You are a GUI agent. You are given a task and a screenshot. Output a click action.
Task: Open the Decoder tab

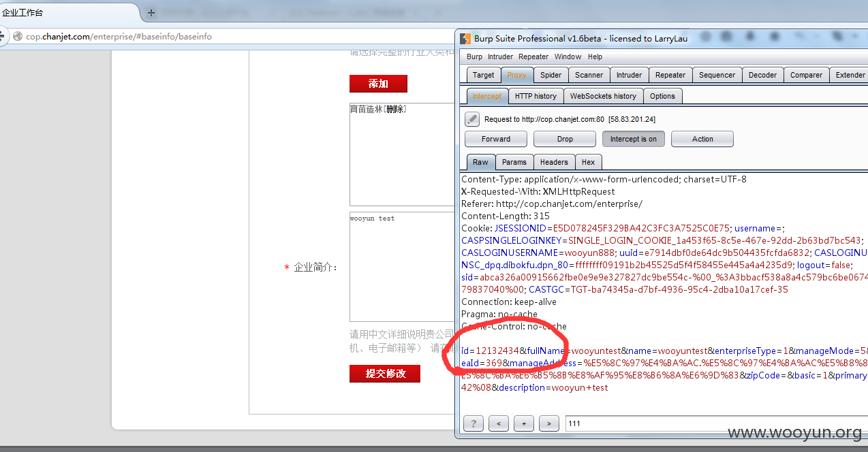pos(762,75)
